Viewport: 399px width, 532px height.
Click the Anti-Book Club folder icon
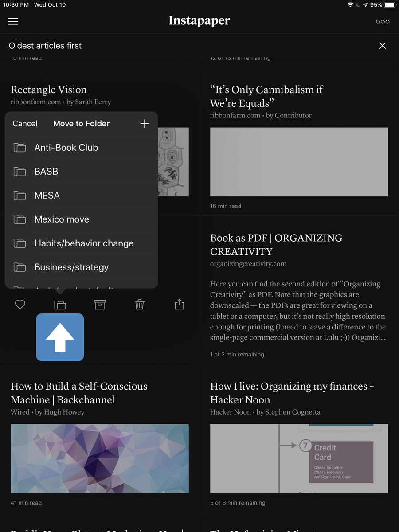pyautogui.click(x=20, y=148)
